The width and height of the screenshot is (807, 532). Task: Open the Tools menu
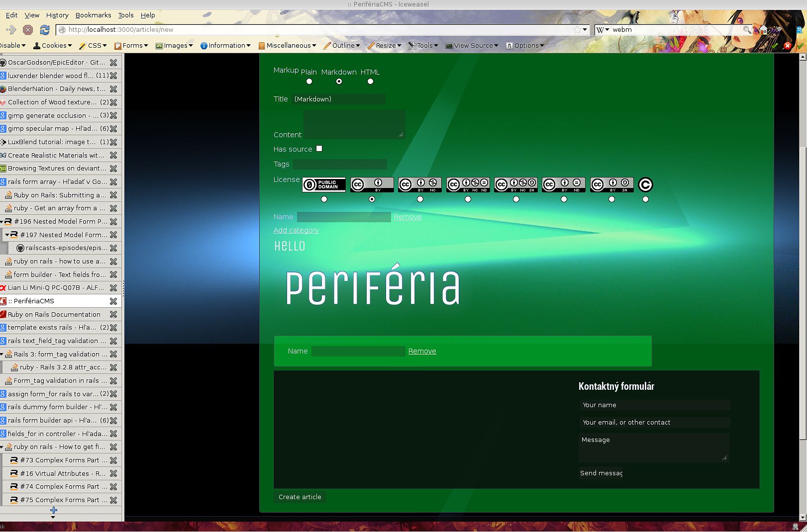(126, 15)
